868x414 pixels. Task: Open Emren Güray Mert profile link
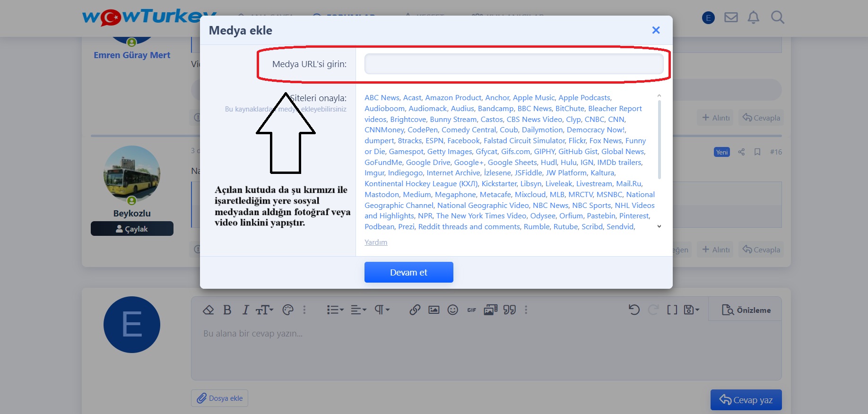click(132, 55)
